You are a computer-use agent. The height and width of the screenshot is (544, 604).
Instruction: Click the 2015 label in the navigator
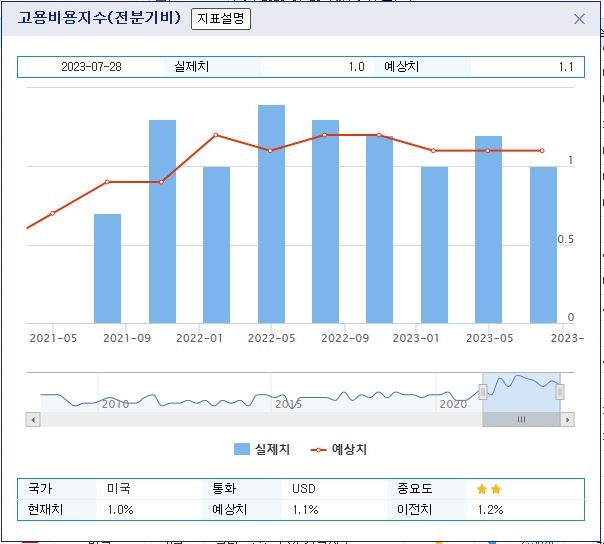289,404
